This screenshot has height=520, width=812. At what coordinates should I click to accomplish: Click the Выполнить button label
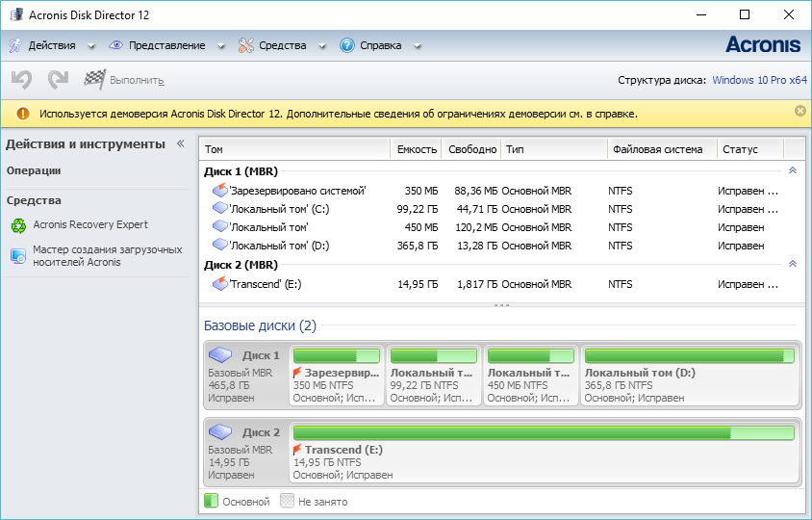pos(137,80)
